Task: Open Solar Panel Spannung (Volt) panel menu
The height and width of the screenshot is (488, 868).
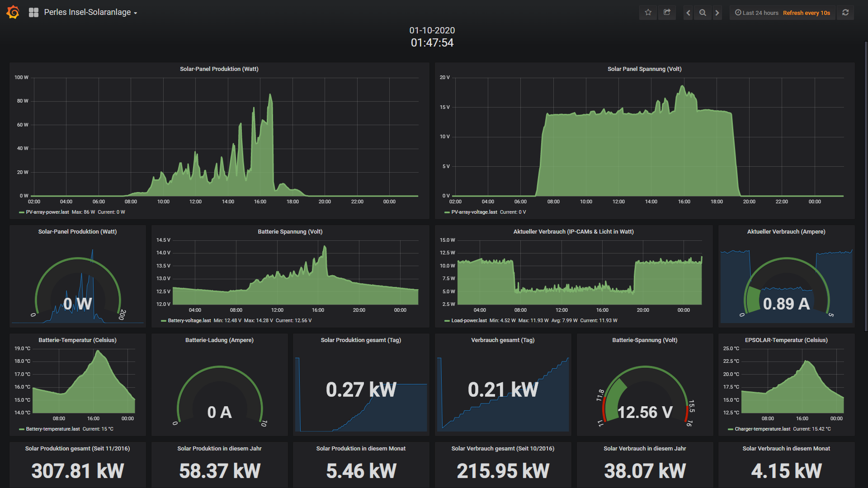Action: [x=644, y=69]
